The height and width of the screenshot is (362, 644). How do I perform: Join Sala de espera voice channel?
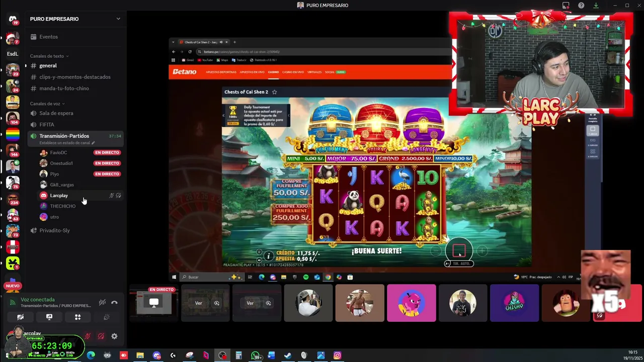(x=56, y=113)
